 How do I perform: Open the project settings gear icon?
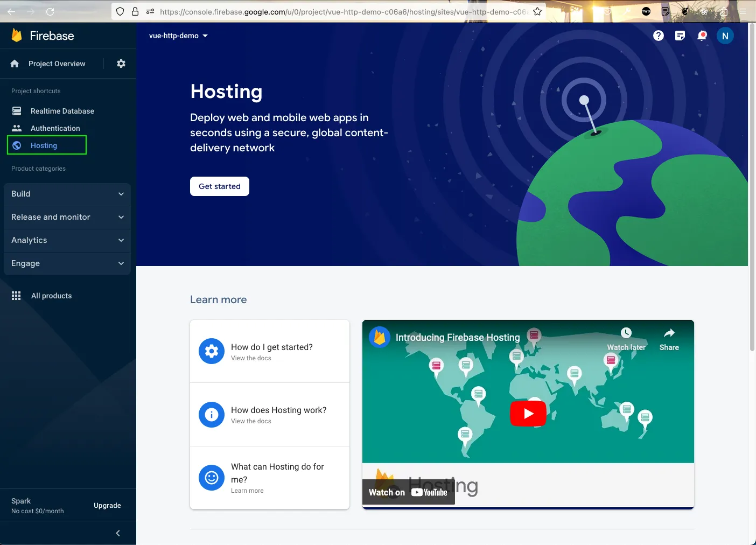point(121,64)
